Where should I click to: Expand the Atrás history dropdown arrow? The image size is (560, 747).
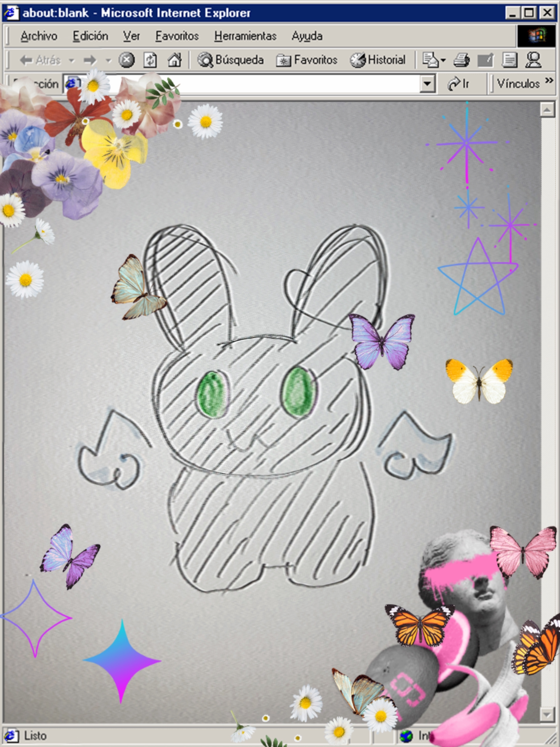click(72, 61)
